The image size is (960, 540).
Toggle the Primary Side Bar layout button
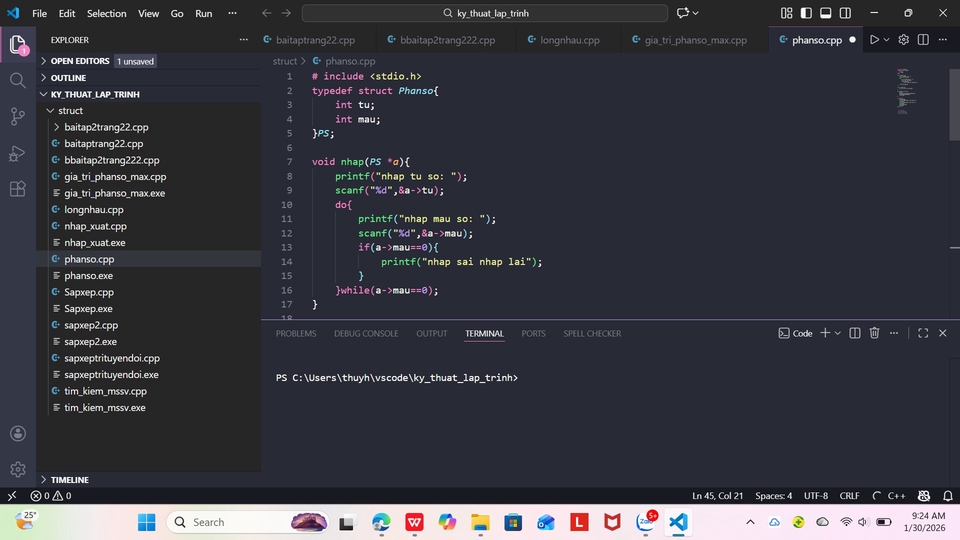tap(805, 13)
